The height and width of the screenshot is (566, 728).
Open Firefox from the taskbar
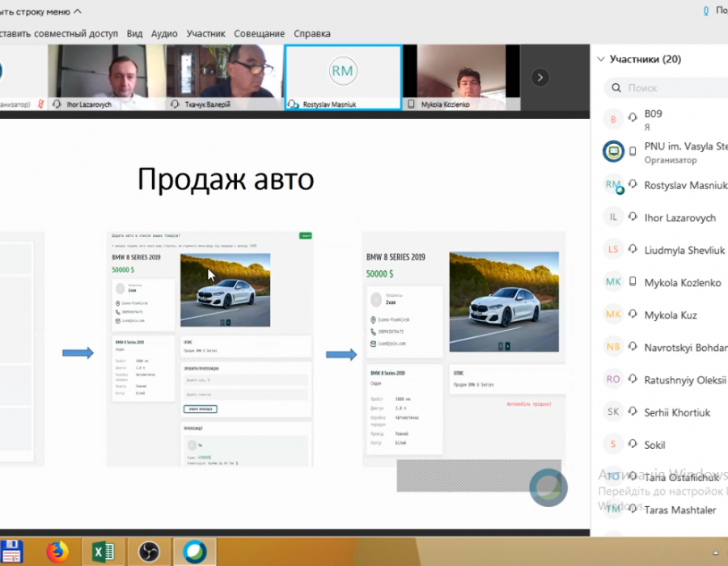57,551
